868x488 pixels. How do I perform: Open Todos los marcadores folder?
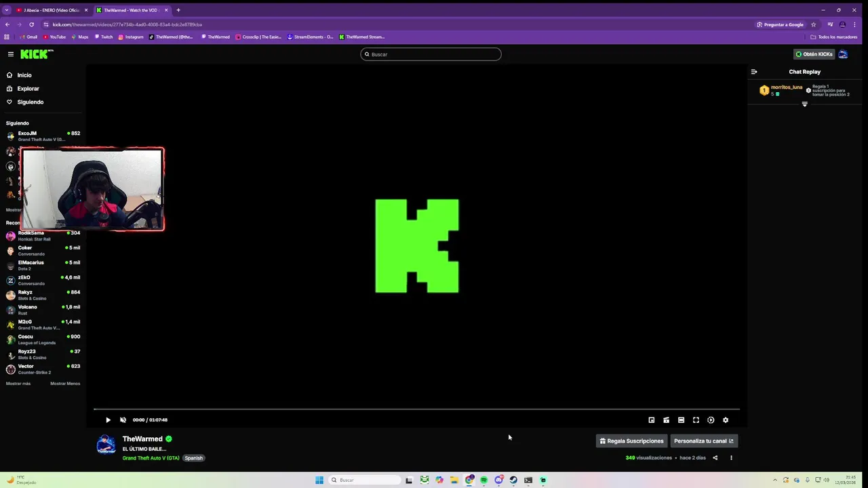(x=834, y=37)
